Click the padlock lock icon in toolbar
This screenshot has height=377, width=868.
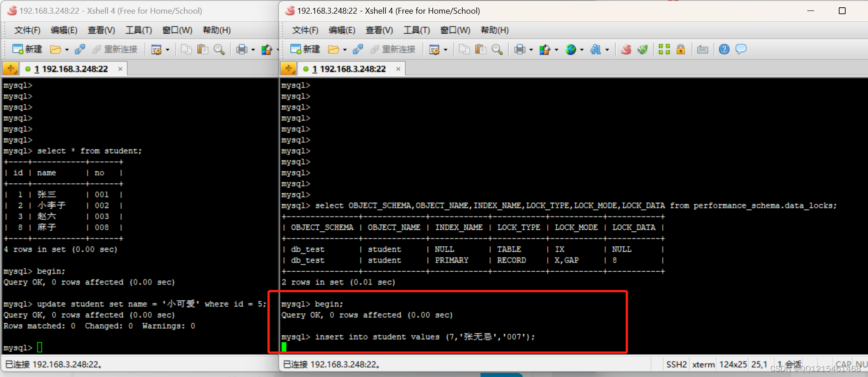(x=680, y=49)
